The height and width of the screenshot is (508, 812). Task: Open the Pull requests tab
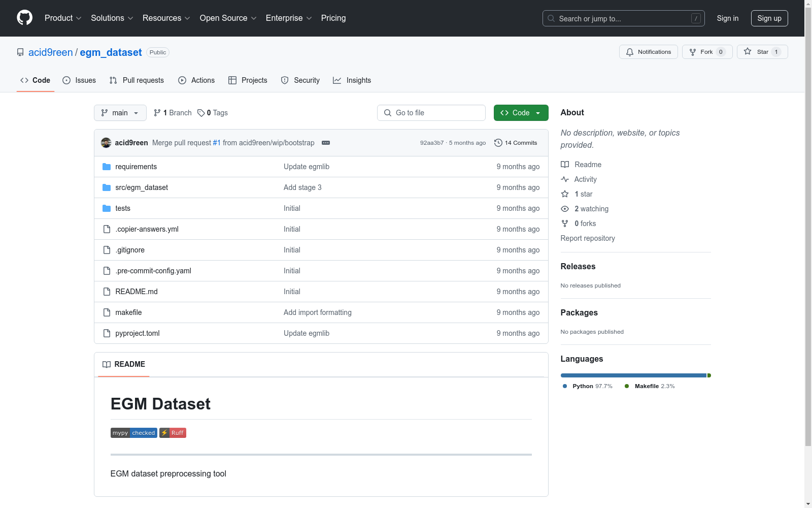click(137, 80)
